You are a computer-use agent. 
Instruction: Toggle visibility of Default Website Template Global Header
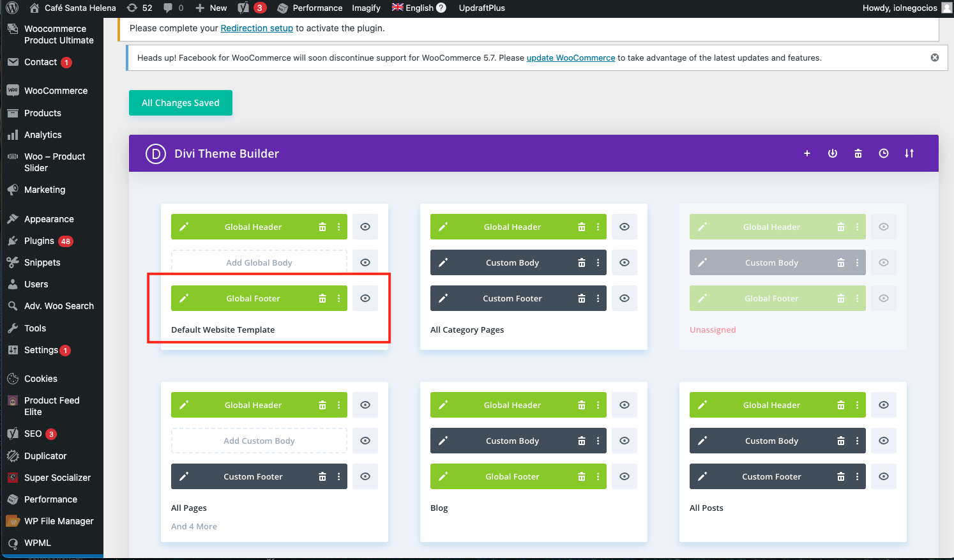pos(365,227)
